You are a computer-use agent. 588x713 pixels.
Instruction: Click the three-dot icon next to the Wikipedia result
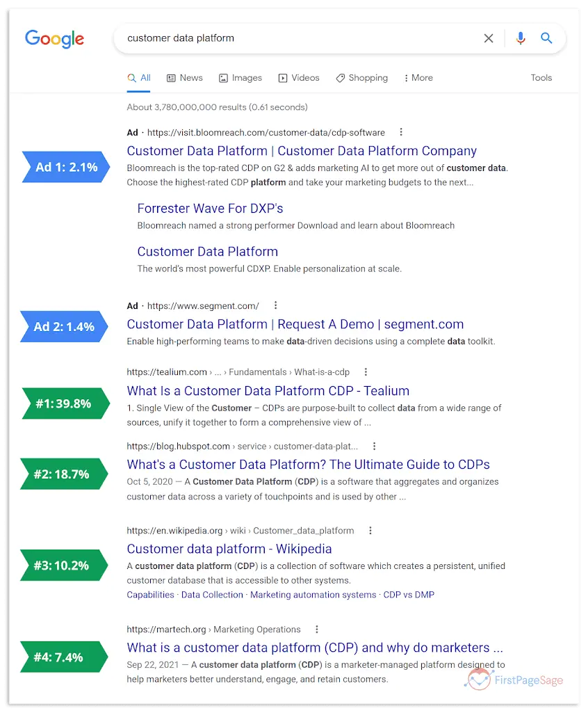370,530
